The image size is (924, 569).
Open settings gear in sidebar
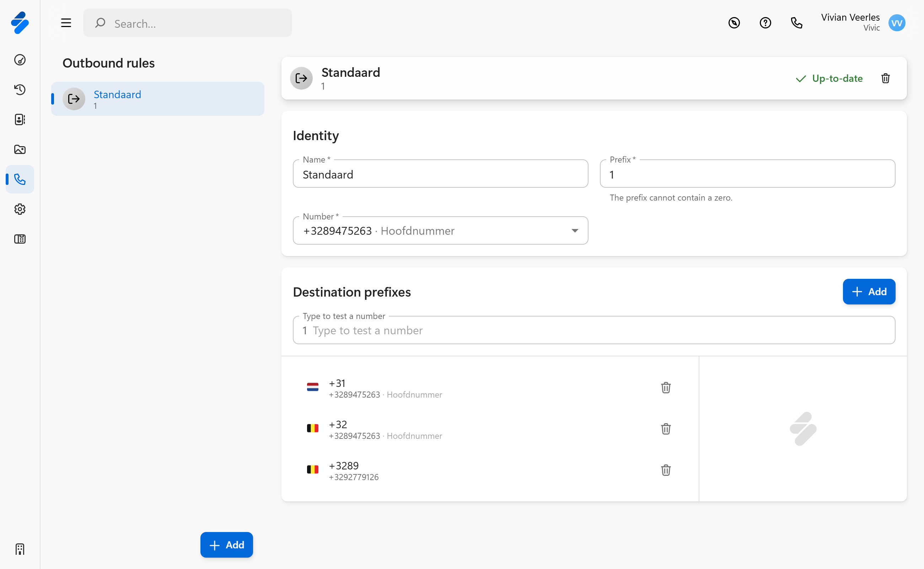tap(20, 209)
